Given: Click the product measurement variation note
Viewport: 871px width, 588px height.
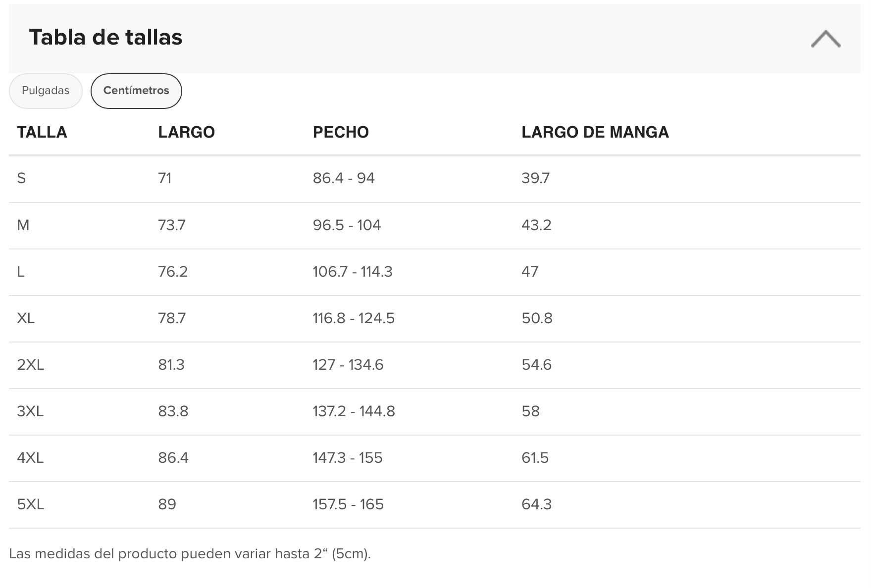Looking at the screenshot, I should point(190,553).
